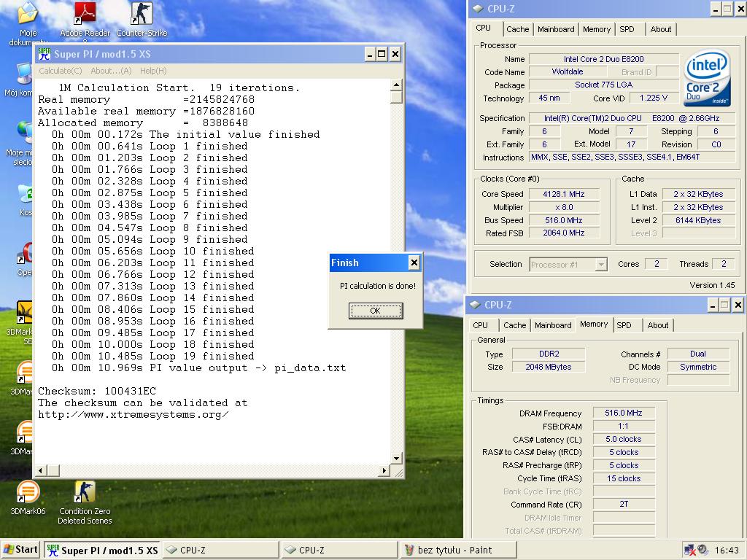Click the Loop 19 finished line
747x560 pixels.
[x=153, y=356]
